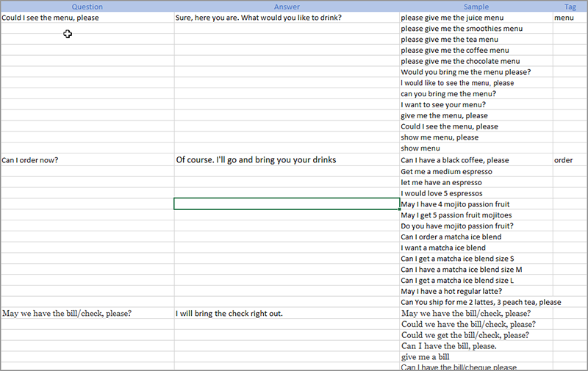Select the 'order' tag cell
The height and width of the screenshot is (371, 588).
pyautogui.click(x=570, y=160)
